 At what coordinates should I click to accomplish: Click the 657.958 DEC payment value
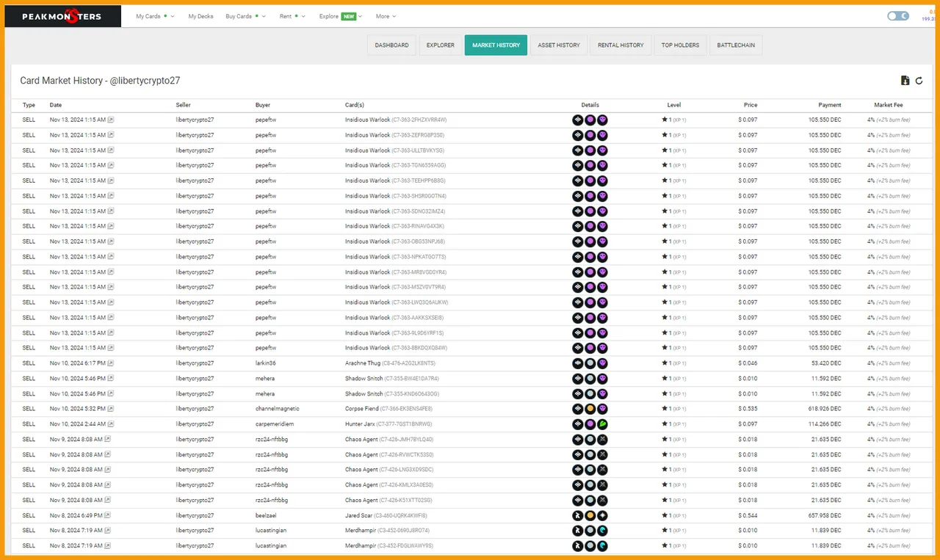825,515
